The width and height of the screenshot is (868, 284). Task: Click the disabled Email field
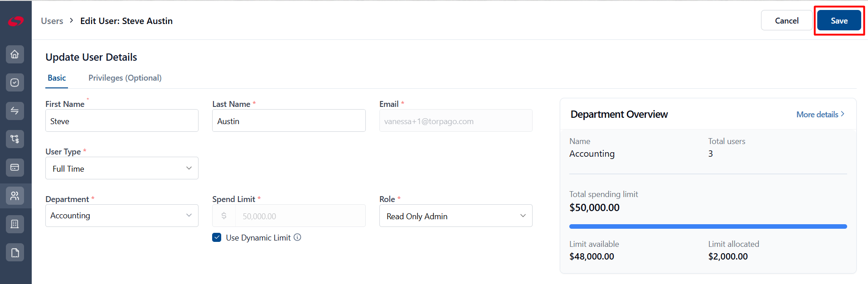[x=456, y=120]
